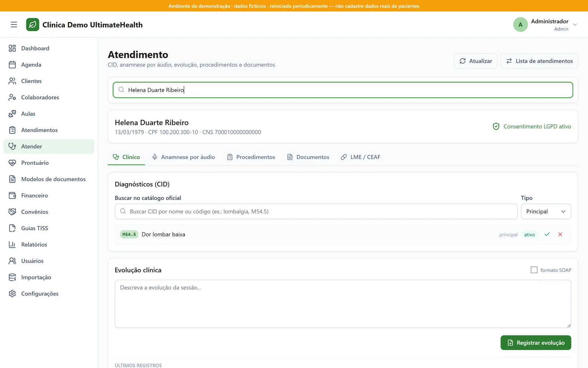Click the Prontuário heart-pulse icon
The image size is (588, 368).
coord(12,163)
